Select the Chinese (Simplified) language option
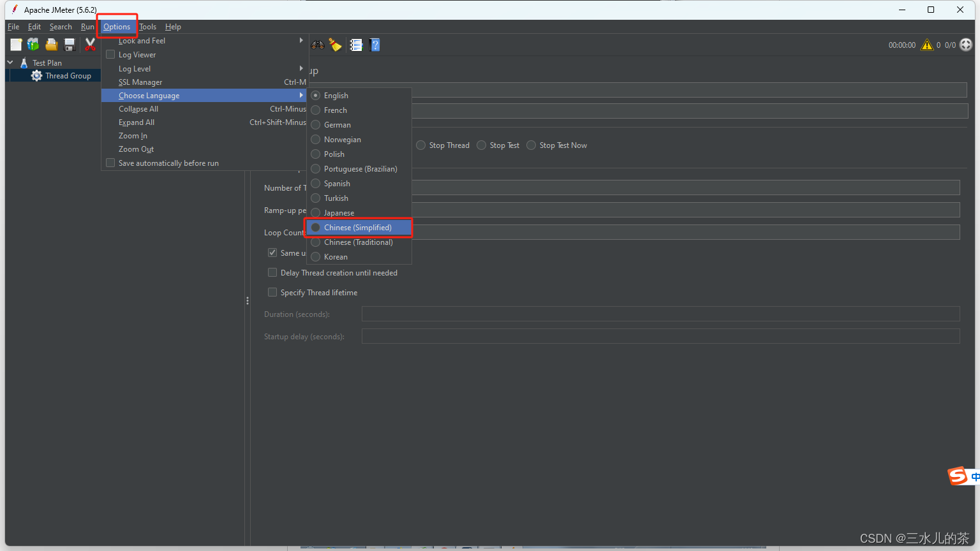The height and width of the screenshot is (551, 980). coord(358,227)
